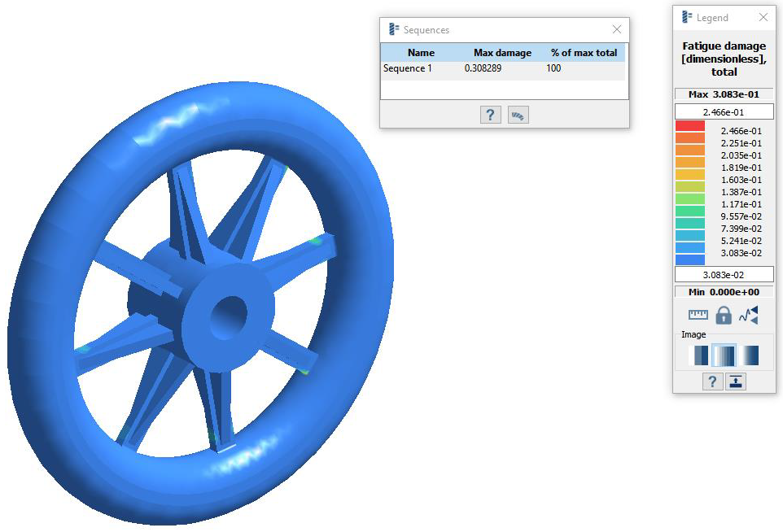Click the % of max total column header
783x532 pixels.
tap(584, 53)
